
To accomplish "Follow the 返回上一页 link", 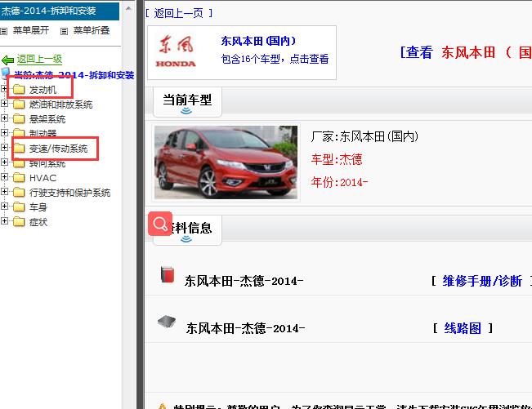I will (x=179, y=13).
